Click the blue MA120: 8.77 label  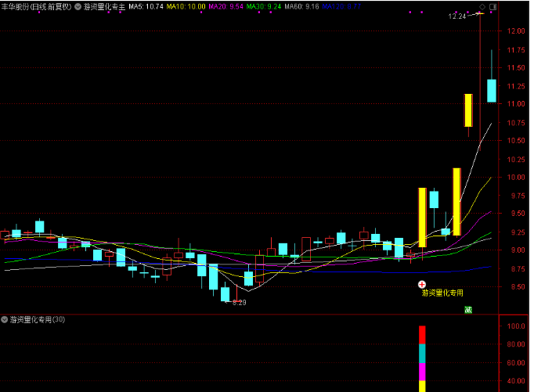pyautogui.click(x=341, y=6)
